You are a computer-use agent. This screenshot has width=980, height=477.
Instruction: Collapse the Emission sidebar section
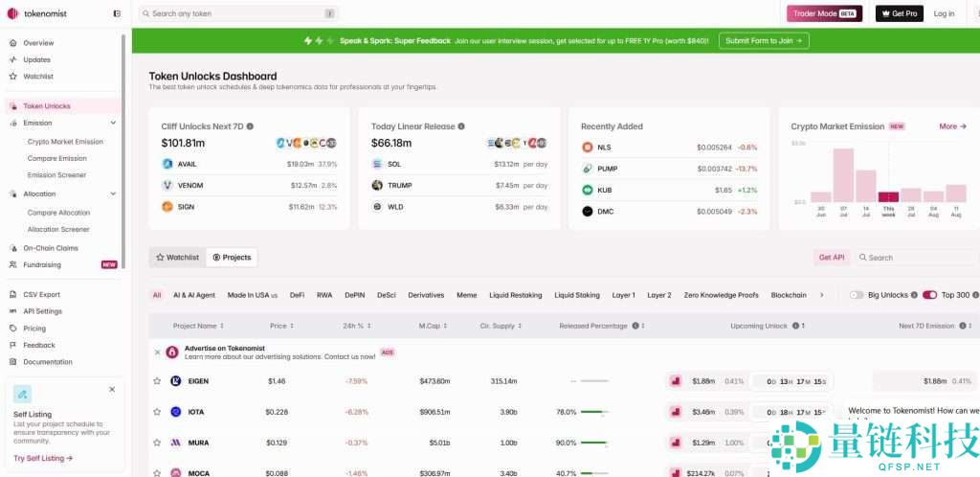[x=113, y=123]
